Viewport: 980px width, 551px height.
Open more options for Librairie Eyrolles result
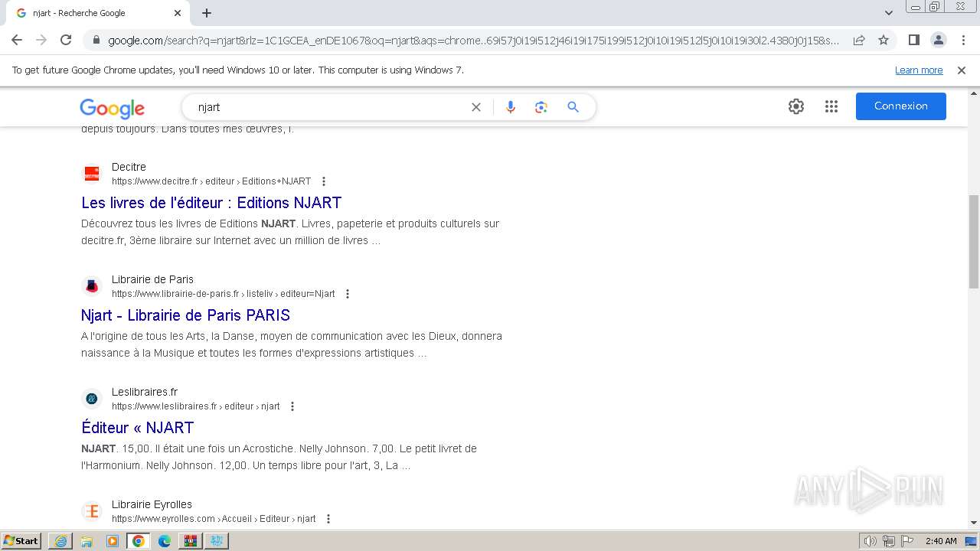click(328, 519)
